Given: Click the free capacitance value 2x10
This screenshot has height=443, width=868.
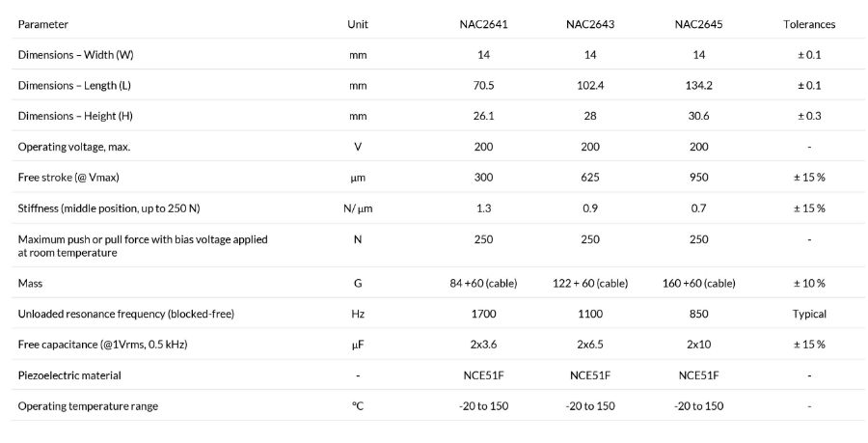Looking at the screenshot, I should point(698,345).
